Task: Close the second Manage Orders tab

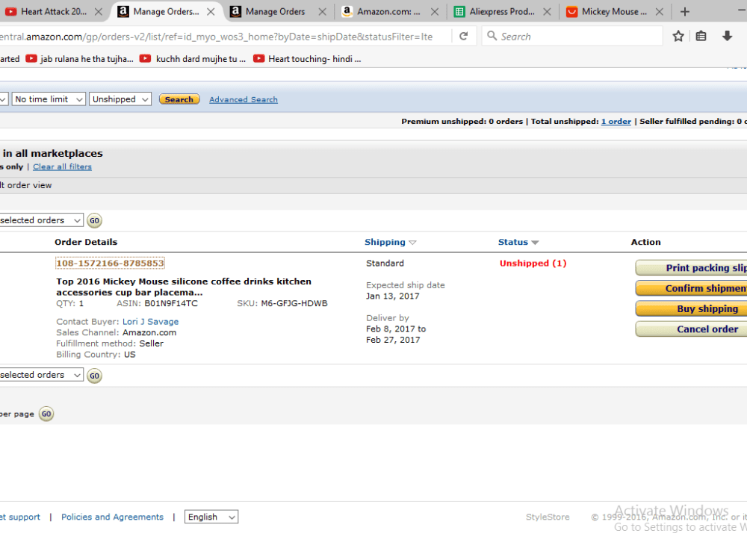Action: pyautogui.click(x=323, y=12)
